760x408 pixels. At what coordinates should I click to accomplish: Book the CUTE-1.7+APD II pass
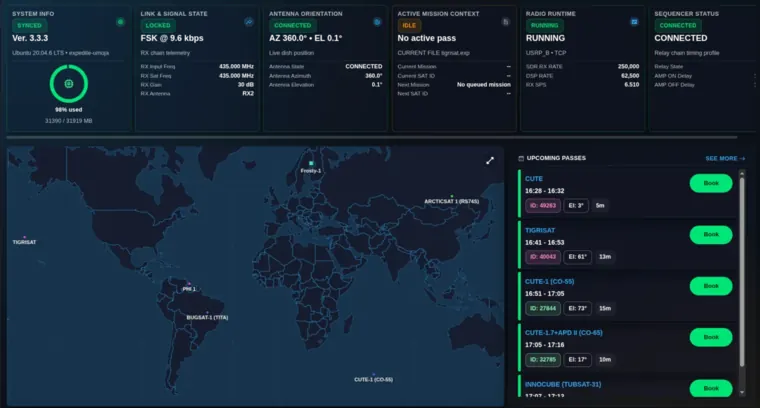710,337
